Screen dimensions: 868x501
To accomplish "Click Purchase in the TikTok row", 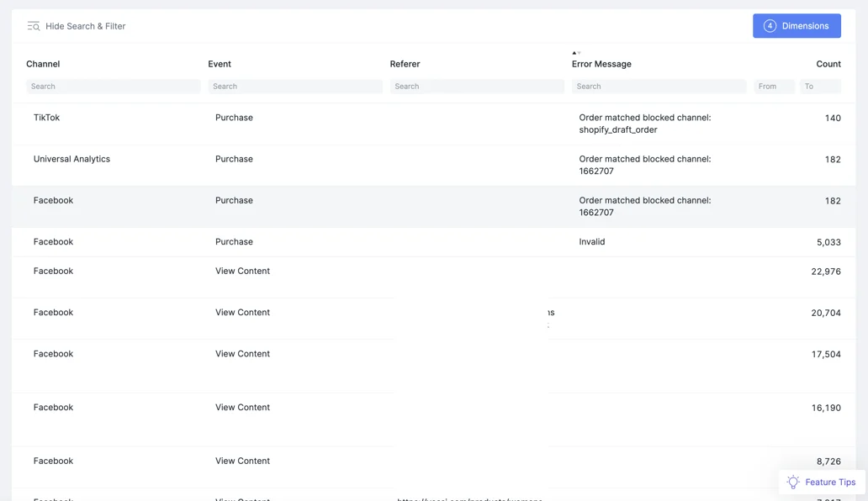I will pyautogui.click(x=234, y=118).
